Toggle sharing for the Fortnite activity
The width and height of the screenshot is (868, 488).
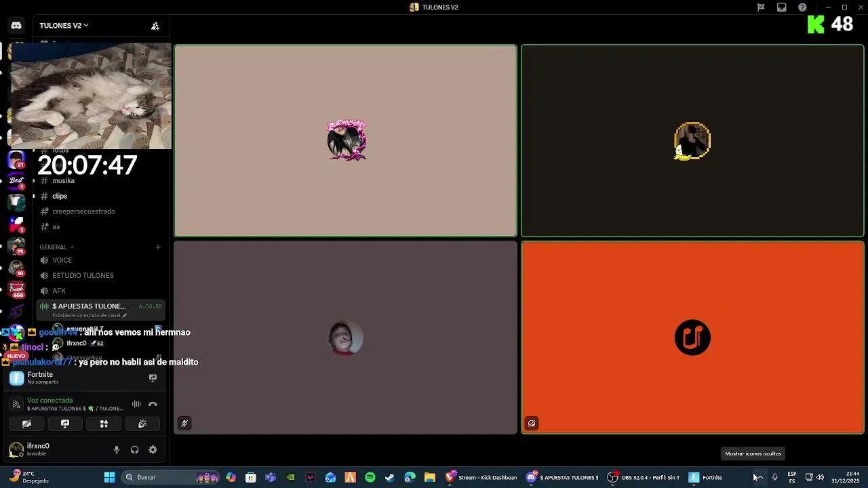point(153,378)
